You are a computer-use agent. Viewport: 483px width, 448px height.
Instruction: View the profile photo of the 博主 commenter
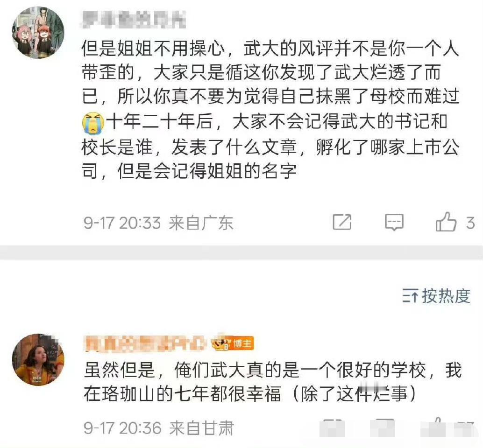tap(38, 359)
